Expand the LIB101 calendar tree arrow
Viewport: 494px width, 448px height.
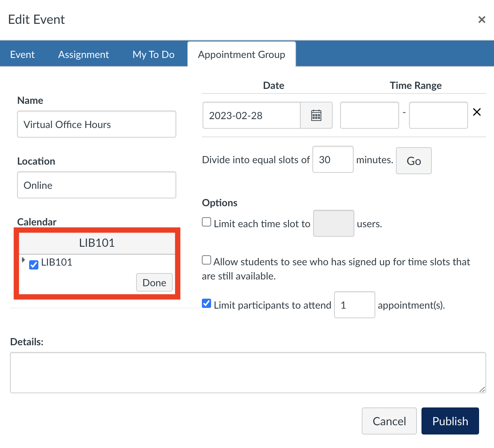23,260
